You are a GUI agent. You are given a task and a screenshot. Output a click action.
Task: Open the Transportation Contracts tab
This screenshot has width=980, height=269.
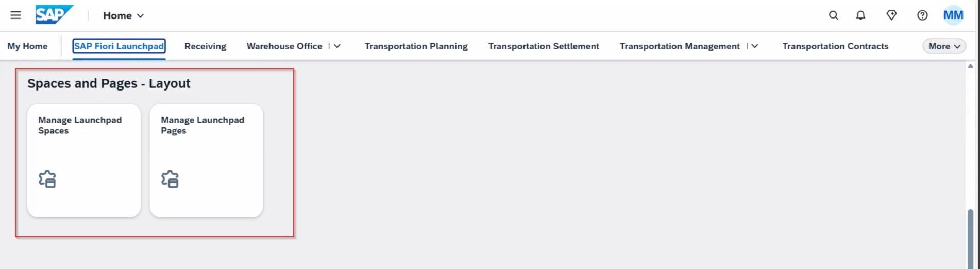835,46
